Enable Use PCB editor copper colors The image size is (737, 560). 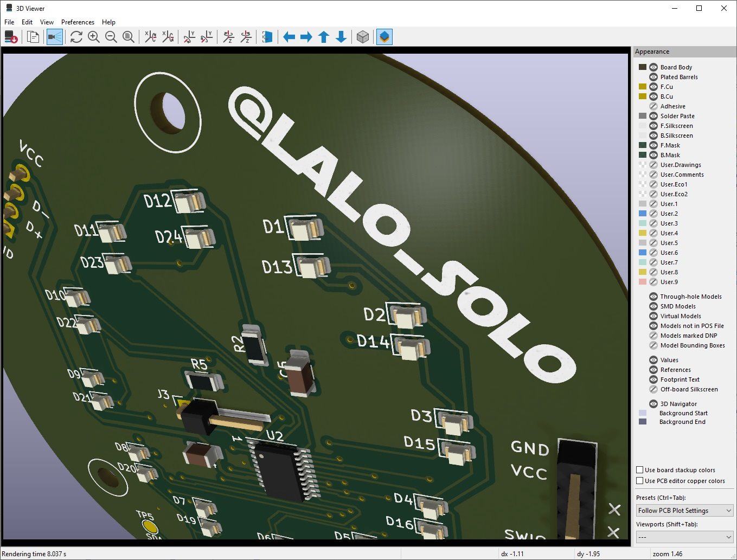click(x=640, y=481)
